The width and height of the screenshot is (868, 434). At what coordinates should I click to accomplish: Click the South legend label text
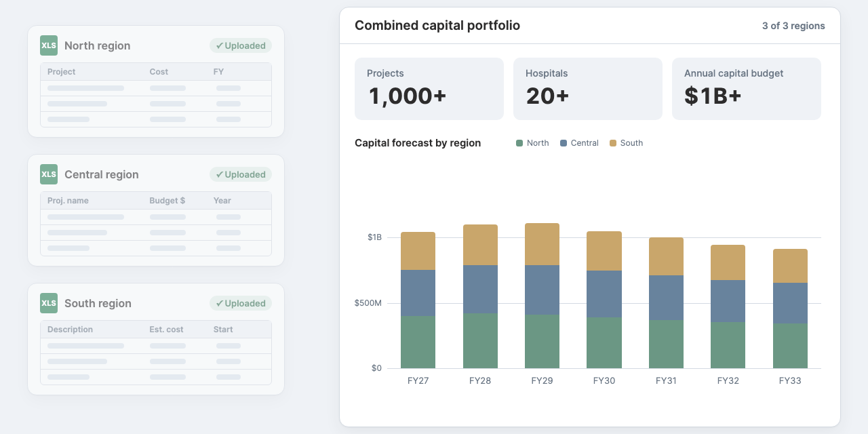coord(631,143)
